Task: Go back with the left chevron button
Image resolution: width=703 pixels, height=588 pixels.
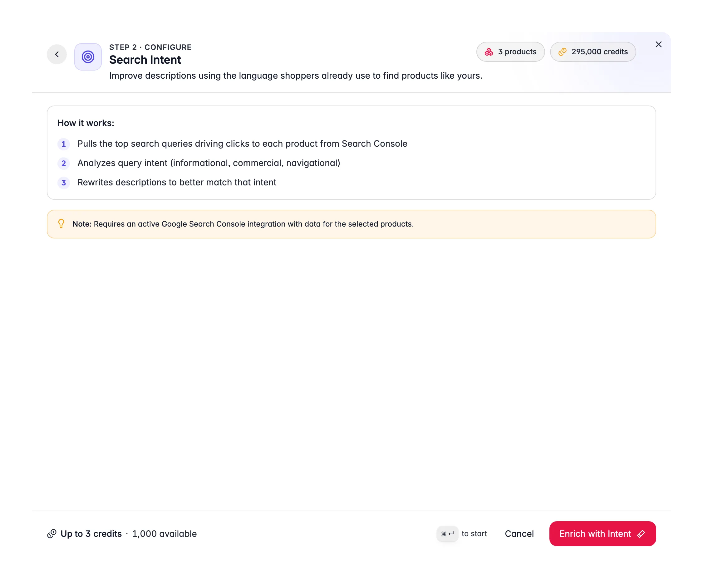Action: pos(57,54)
